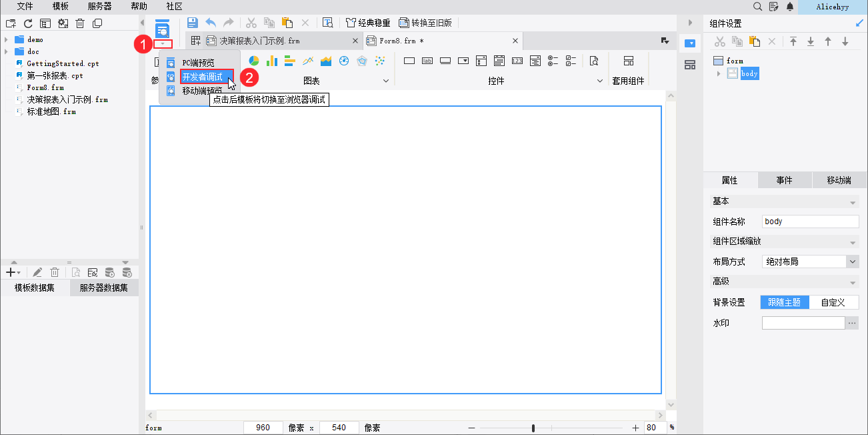868x435 pixels.
Task: Insert an area chart component
Action: pos(326,61)
